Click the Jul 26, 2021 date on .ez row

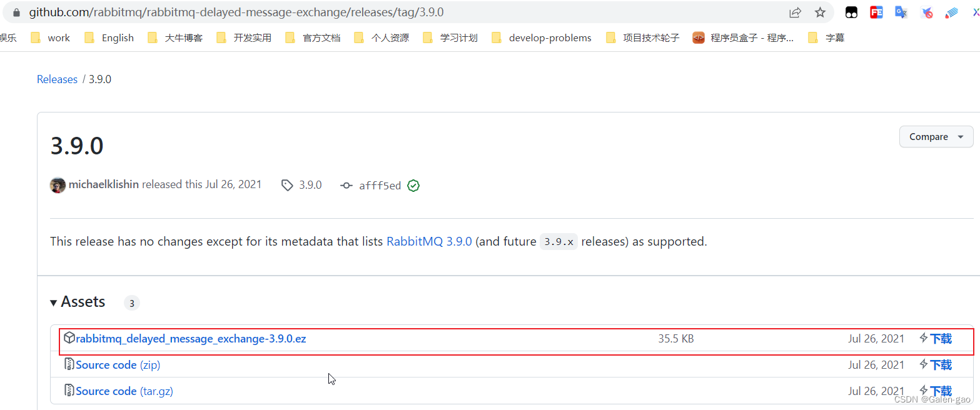click(876, 339)
